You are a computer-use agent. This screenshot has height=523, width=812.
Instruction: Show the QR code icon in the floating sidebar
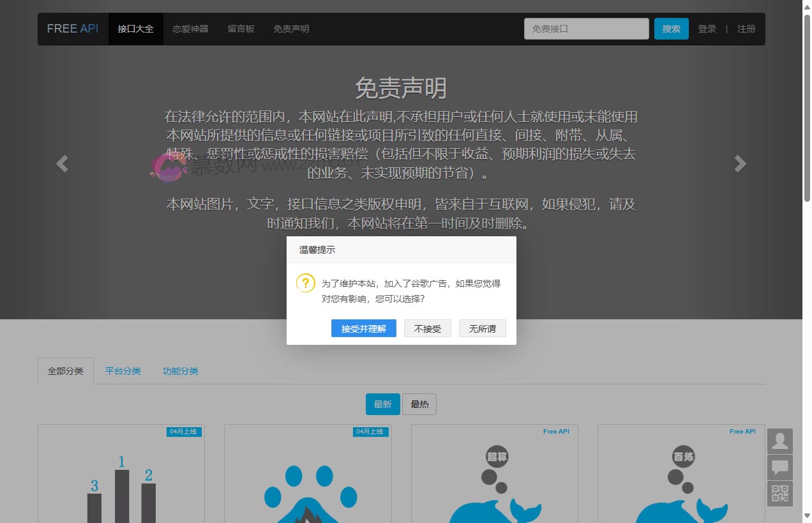pos(779,494)
